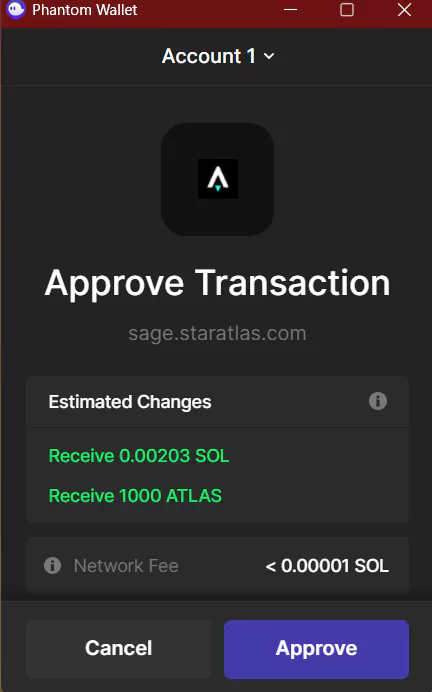Minimize the Phantom Wallet window
The width and height of the screenshot is (432, 692).
point(290,9)
